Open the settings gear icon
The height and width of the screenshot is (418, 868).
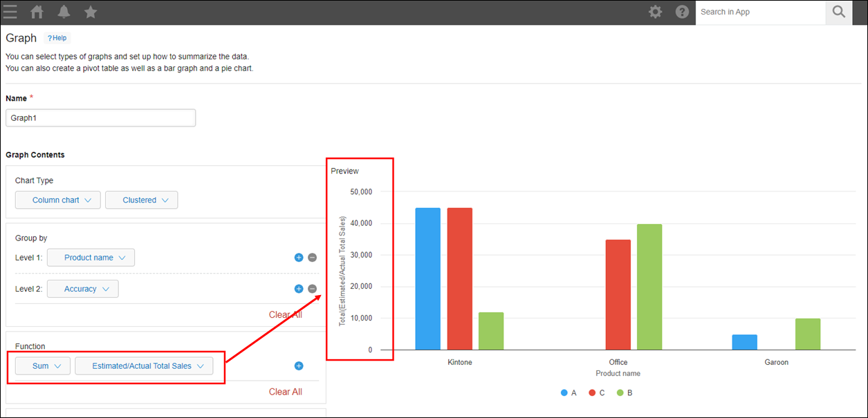(x=655, y=12)
